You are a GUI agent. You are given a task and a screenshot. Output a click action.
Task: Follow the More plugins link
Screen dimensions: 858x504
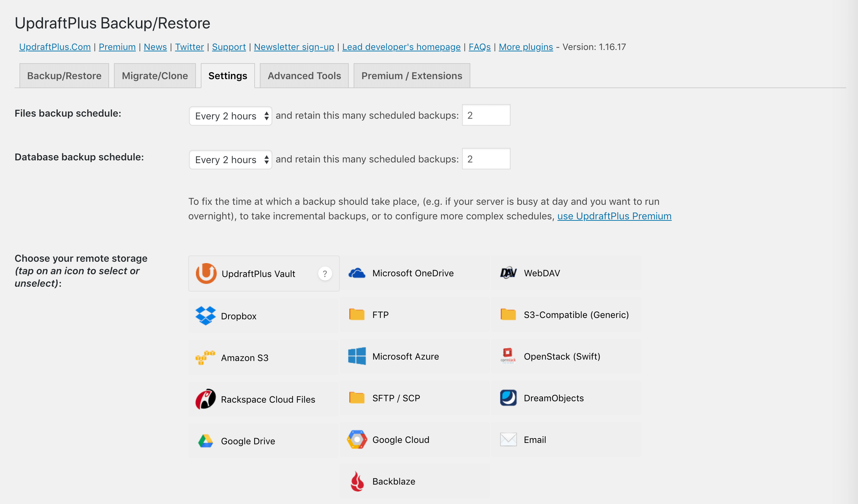(526, 47)
